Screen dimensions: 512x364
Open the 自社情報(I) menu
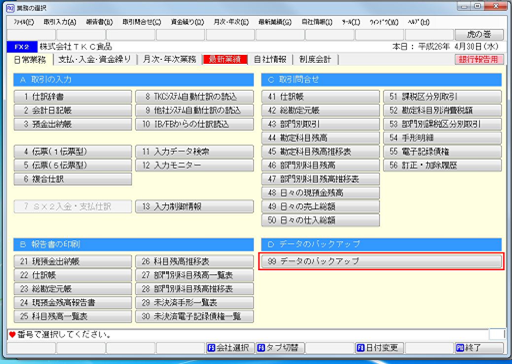tap(317, 22)
